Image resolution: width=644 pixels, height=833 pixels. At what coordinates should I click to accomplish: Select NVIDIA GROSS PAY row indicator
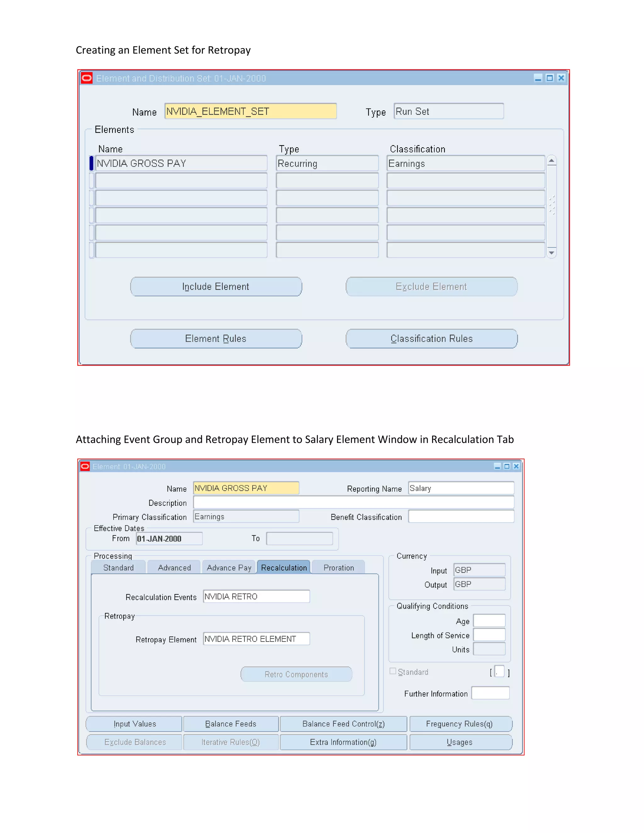tap(91, 163)
